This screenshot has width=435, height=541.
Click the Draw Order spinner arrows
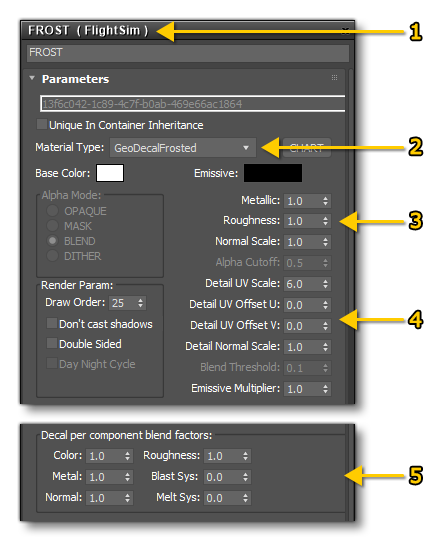coord(140,303)
